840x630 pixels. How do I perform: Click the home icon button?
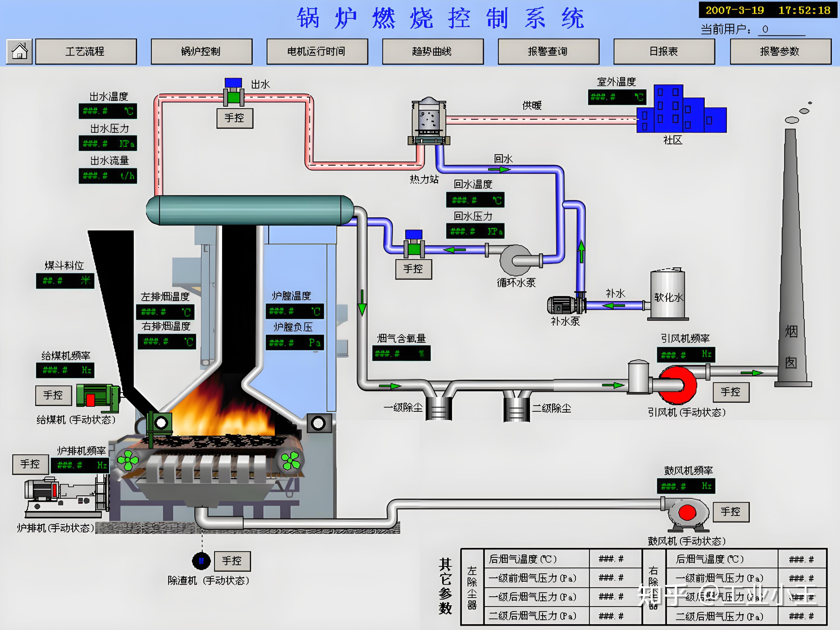point(19,51)
